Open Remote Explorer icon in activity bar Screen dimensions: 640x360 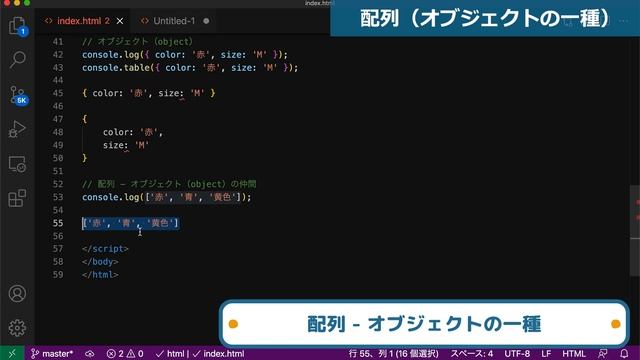tap(17, 164)
